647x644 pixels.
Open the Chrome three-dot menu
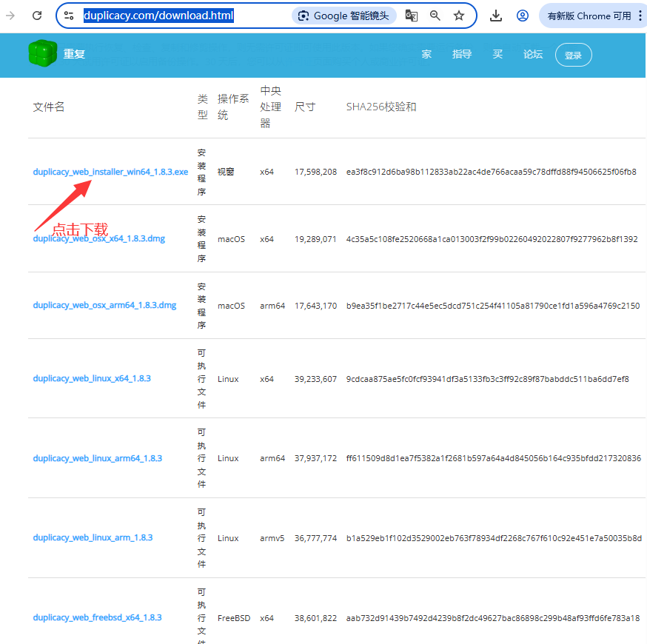point(640,16)
